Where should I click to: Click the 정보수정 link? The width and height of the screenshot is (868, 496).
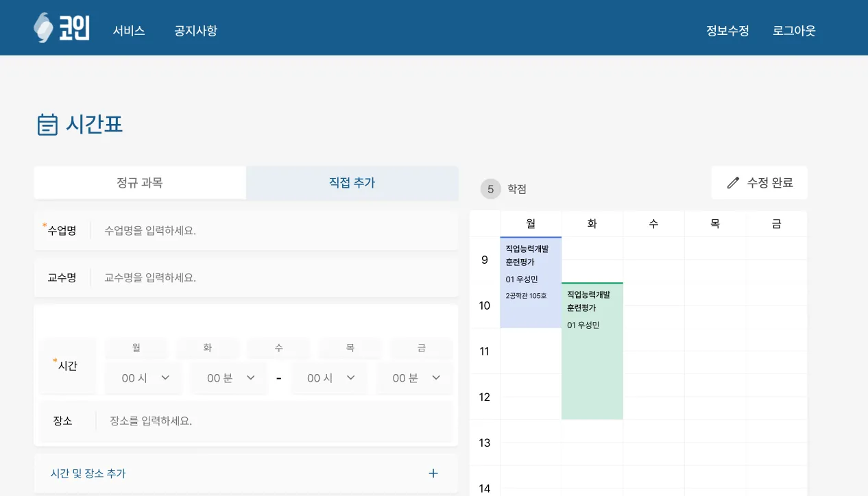[727, 30]
